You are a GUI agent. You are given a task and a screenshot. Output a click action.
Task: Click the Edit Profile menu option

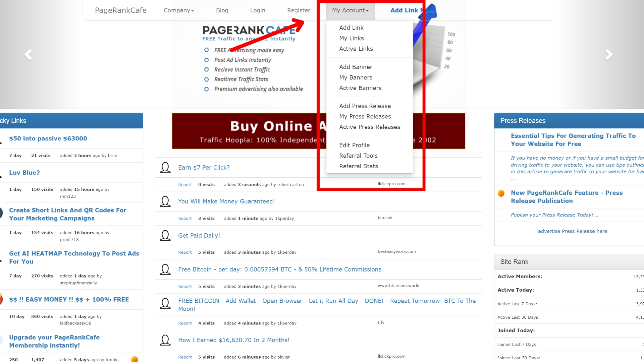[354, 145]
